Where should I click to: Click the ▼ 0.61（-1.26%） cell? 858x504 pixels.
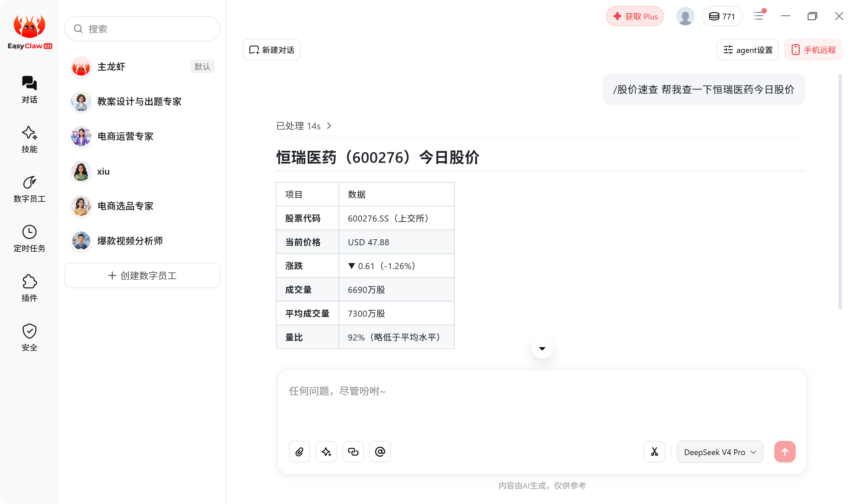pos(396,266)
